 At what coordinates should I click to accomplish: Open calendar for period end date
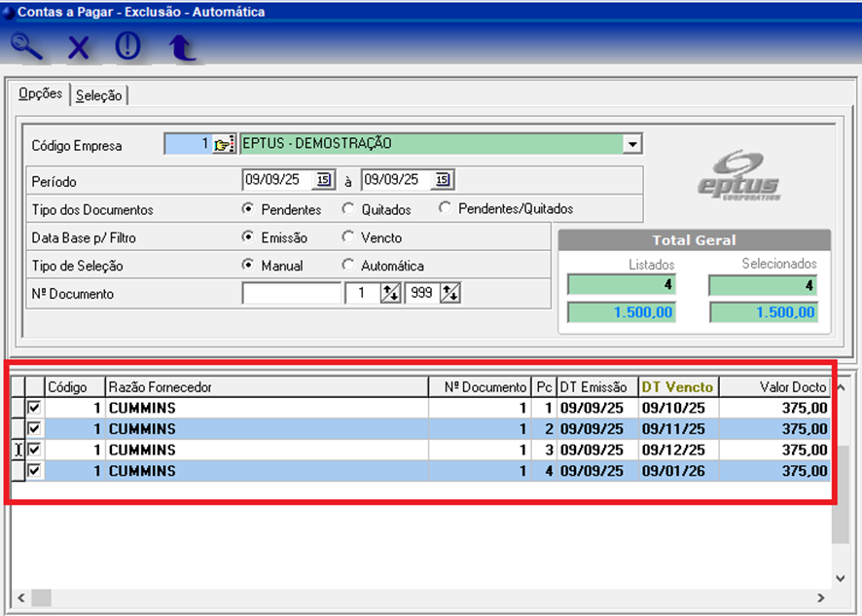tap(442, 180)
